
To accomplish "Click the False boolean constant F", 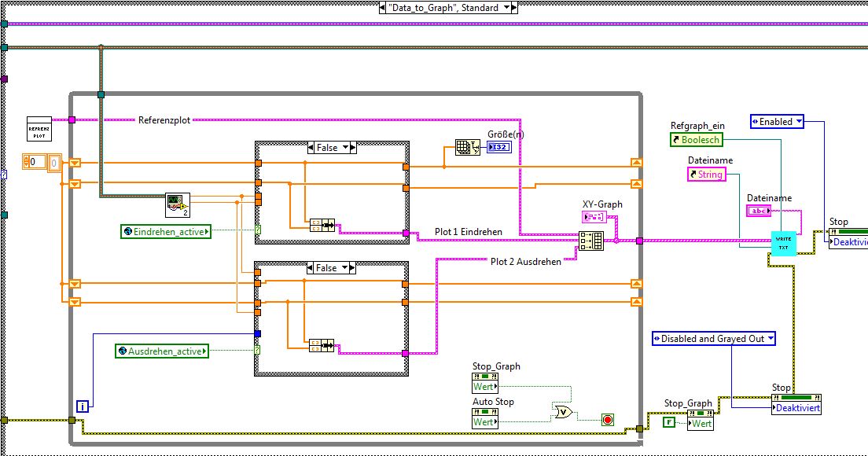I will click(669, 422).
